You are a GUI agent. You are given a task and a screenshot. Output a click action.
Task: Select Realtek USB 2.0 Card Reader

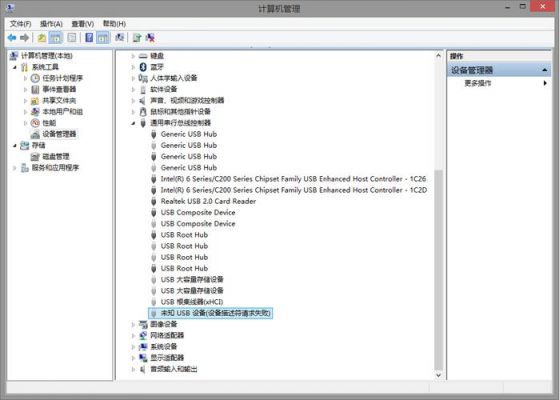tap(208, 201)
